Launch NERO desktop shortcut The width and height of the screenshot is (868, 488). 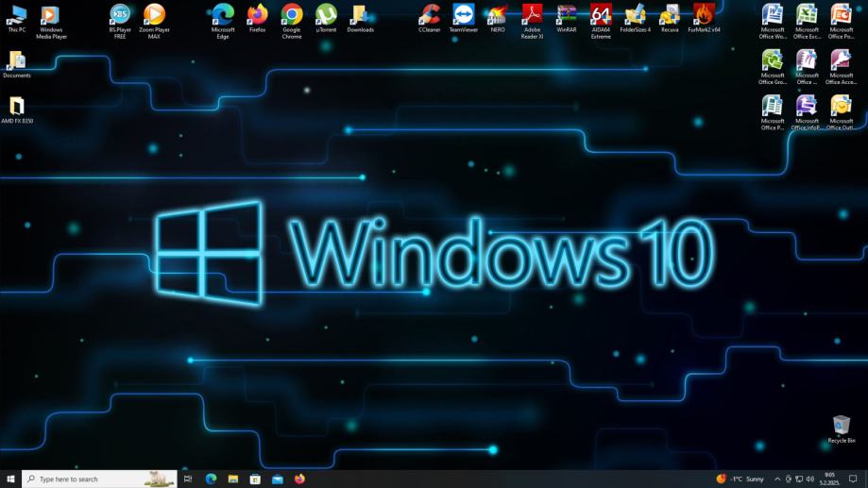[498, 18]
